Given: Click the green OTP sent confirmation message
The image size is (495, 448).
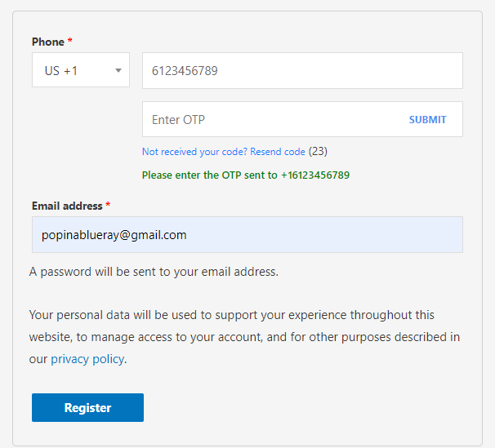Looking at the screenshot, I should click(x=245, y=175).
